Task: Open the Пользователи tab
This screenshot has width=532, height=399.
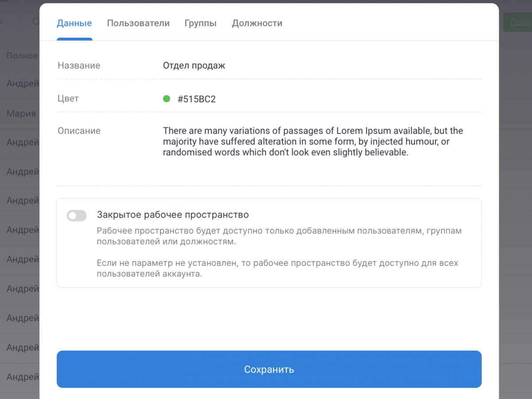Action: click(138, 23)
